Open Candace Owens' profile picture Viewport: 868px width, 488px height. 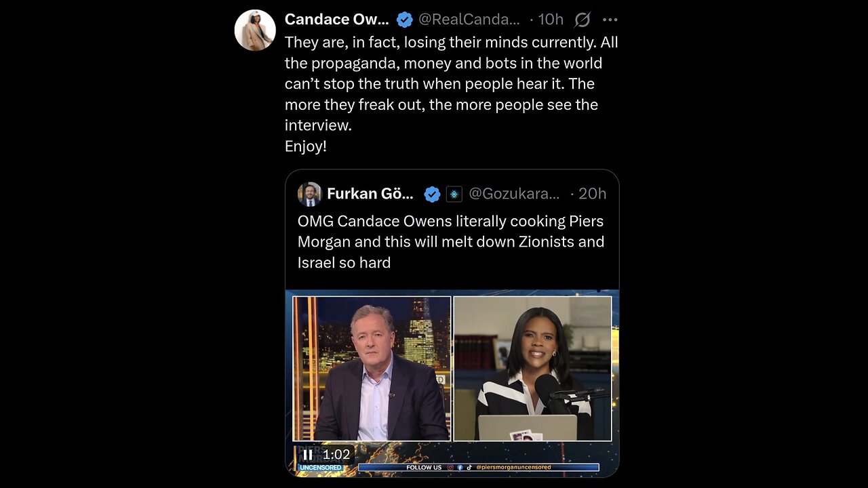255,30
